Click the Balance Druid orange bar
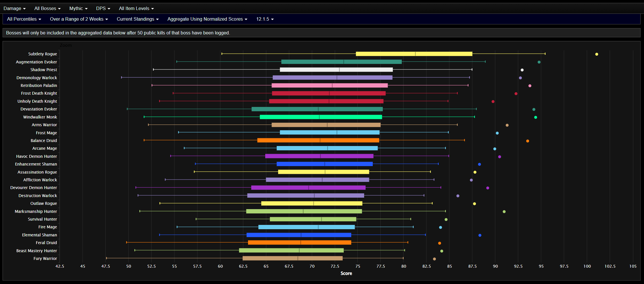 pos(318,140)
